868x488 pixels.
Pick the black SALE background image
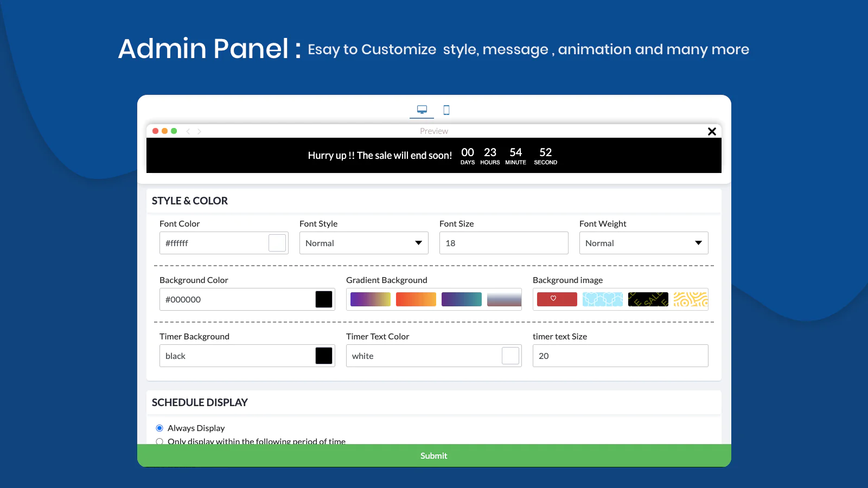pos(648,299)
